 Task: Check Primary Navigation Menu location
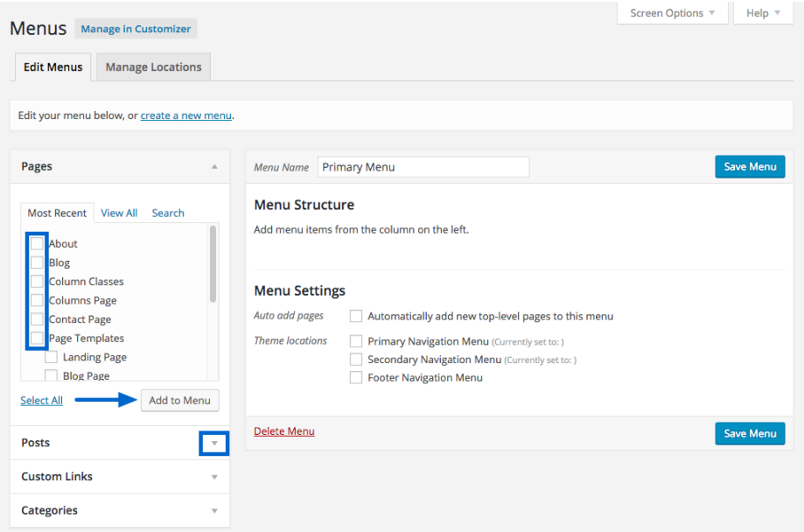(356, 341)
